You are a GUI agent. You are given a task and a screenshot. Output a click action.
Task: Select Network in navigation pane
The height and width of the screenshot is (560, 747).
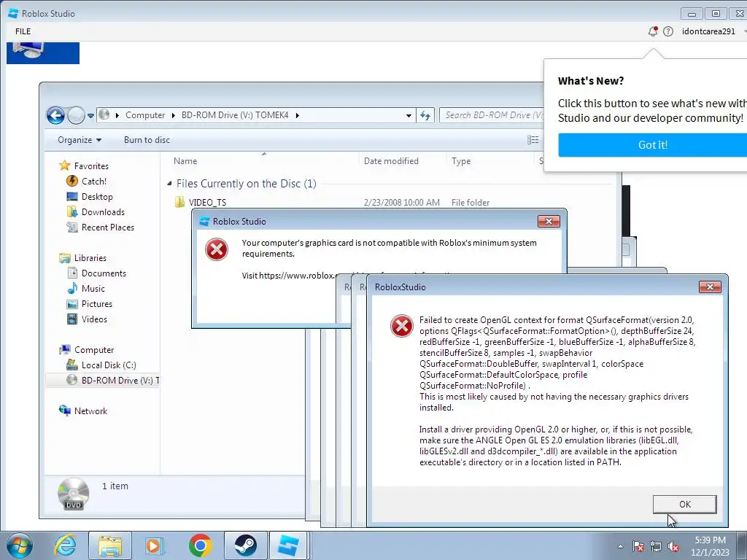point(90,411)
